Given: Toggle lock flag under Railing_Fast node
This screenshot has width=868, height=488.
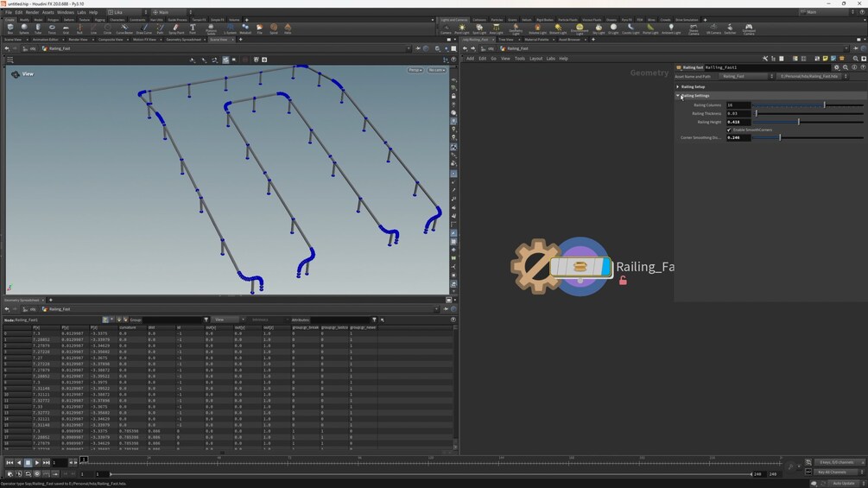Looking at the screenshot, I should coord(623,281).
